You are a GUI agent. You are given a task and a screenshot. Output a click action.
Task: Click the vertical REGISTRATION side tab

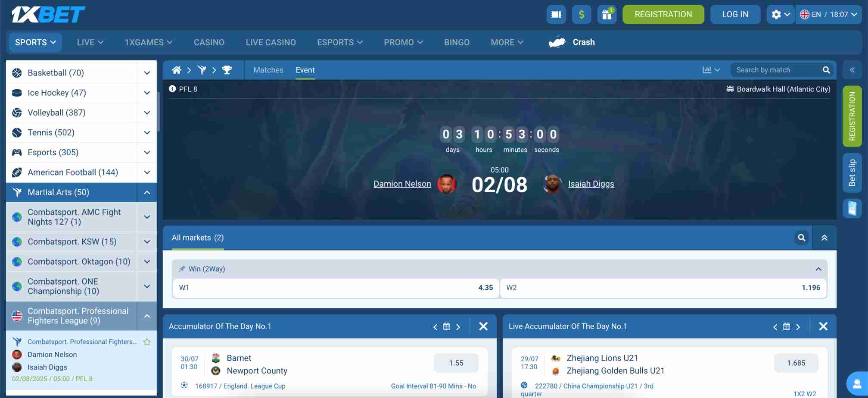[x=852, y=116]
